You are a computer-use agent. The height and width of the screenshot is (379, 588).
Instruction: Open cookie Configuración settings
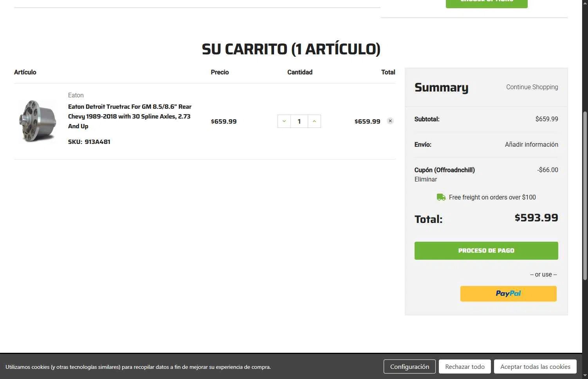click(409, 367)
